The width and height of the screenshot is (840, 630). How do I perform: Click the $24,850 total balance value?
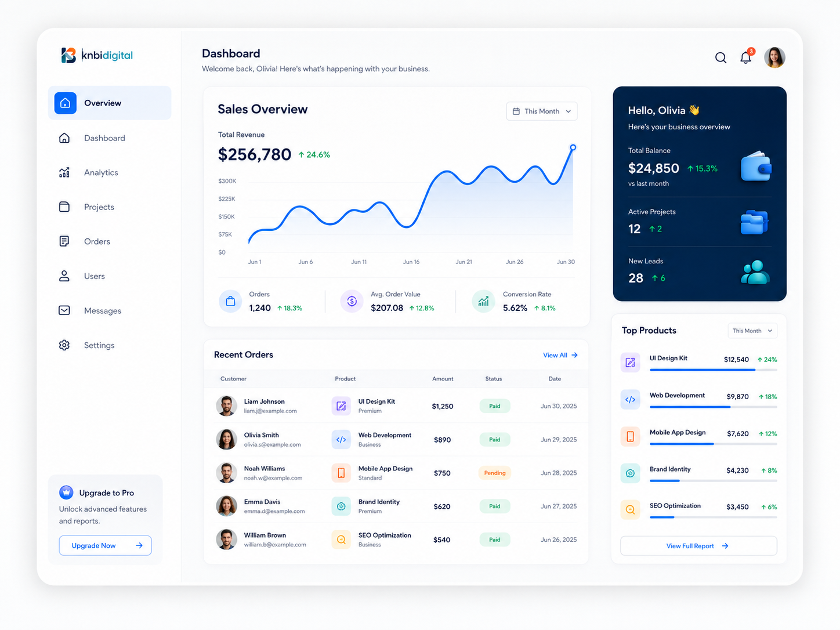click(x=654, y=168)
